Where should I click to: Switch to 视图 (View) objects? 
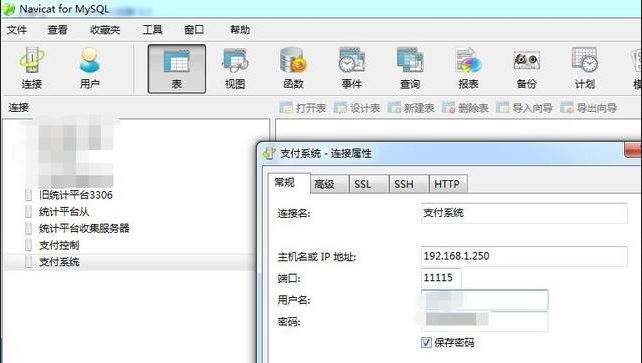(x=235, y=69)
